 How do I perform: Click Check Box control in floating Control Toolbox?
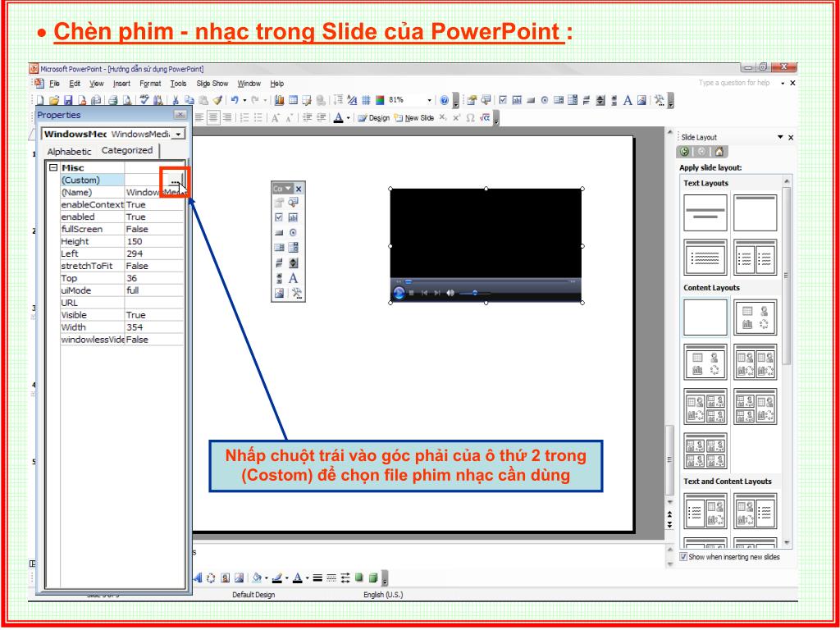279,217
